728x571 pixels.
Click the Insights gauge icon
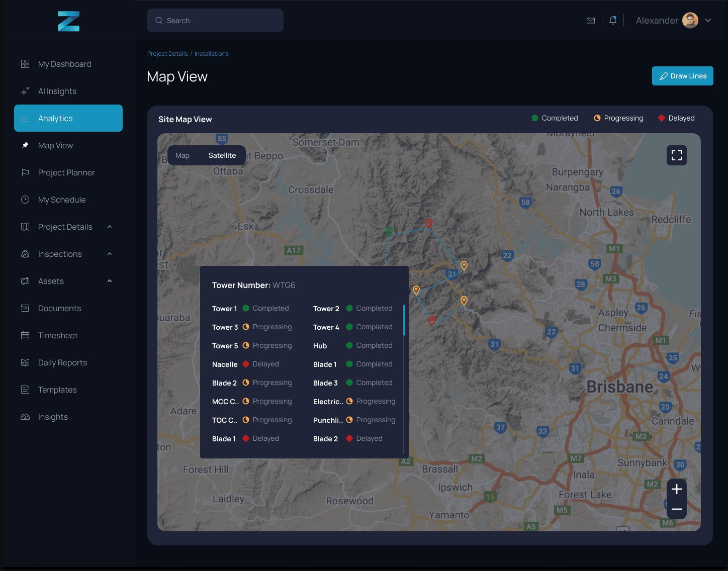[25, 417]
